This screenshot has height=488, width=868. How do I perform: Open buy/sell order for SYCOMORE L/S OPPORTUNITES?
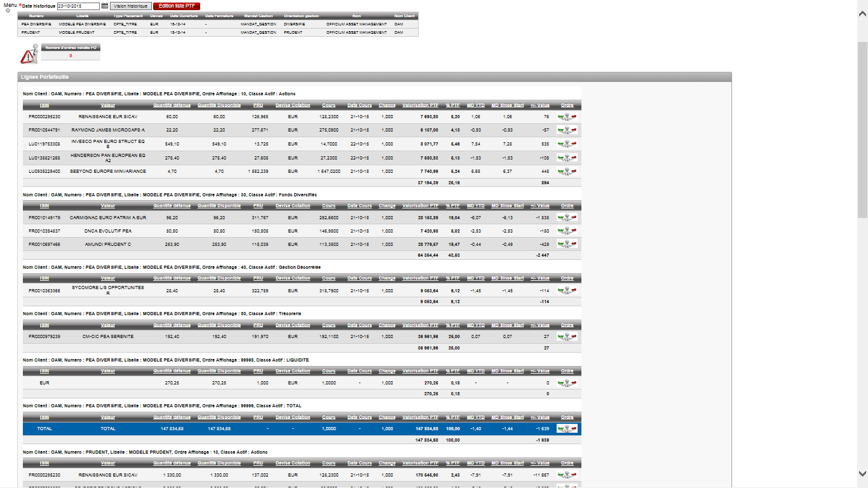[567, 290]
